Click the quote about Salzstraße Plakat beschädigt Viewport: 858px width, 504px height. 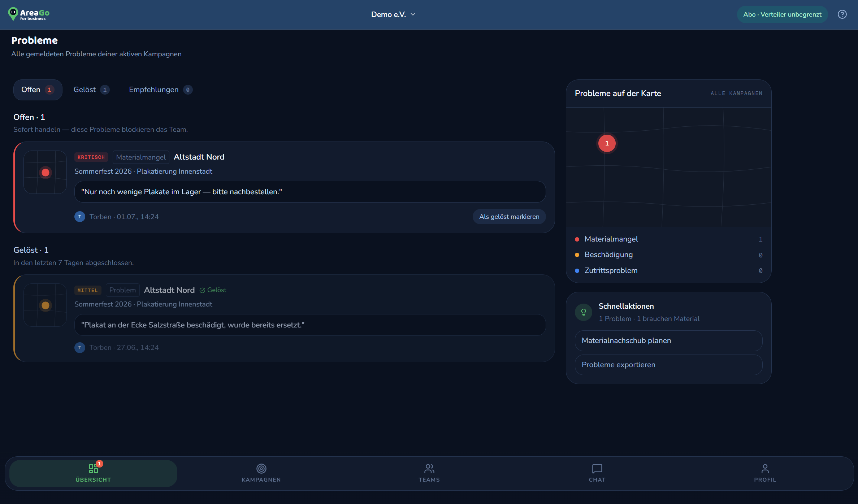pos(310,325)
